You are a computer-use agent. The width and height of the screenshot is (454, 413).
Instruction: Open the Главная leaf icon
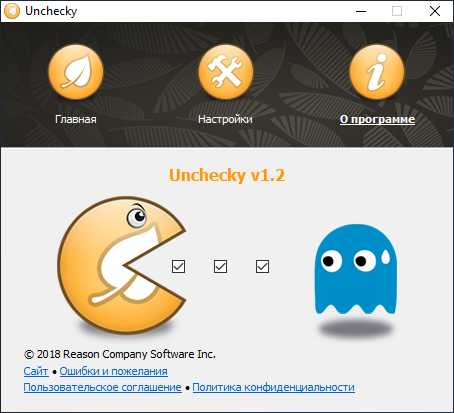click(x=76, y=72)
